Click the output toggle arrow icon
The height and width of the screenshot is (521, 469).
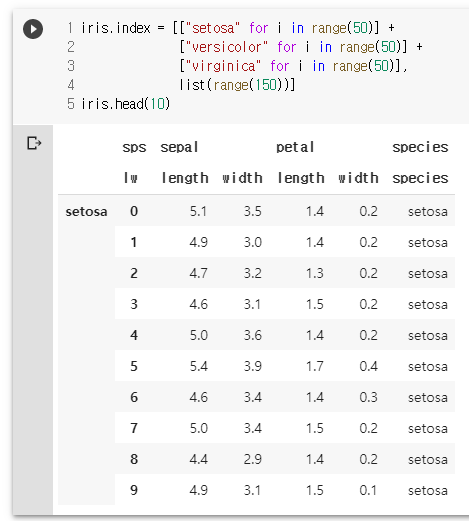34,143
